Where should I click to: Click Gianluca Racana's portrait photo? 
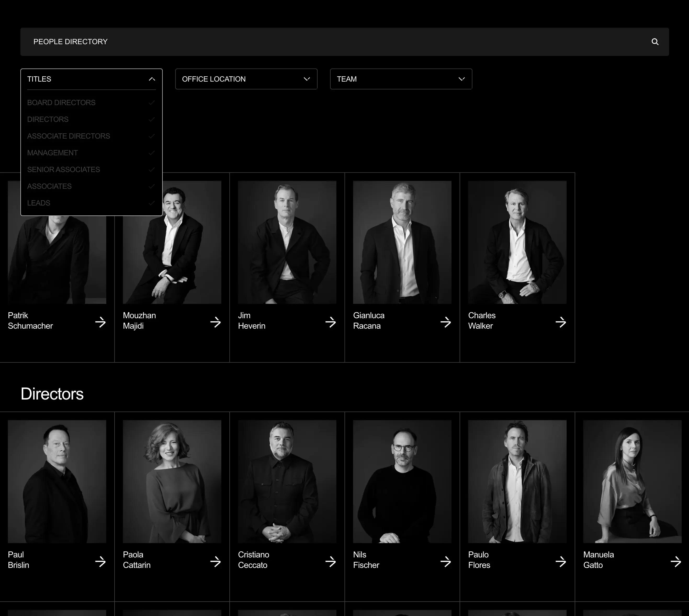(402, 242)
